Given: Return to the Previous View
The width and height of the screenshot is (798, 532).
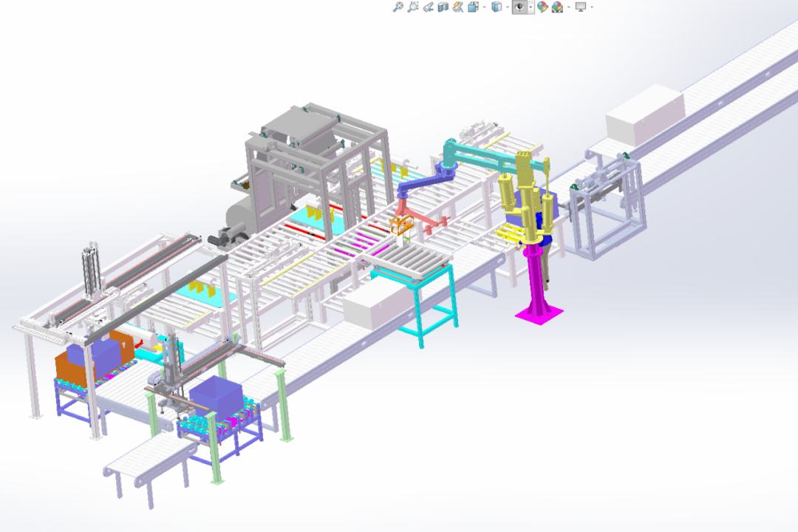Looking at the screenshot, I should (x=428, y=7).
